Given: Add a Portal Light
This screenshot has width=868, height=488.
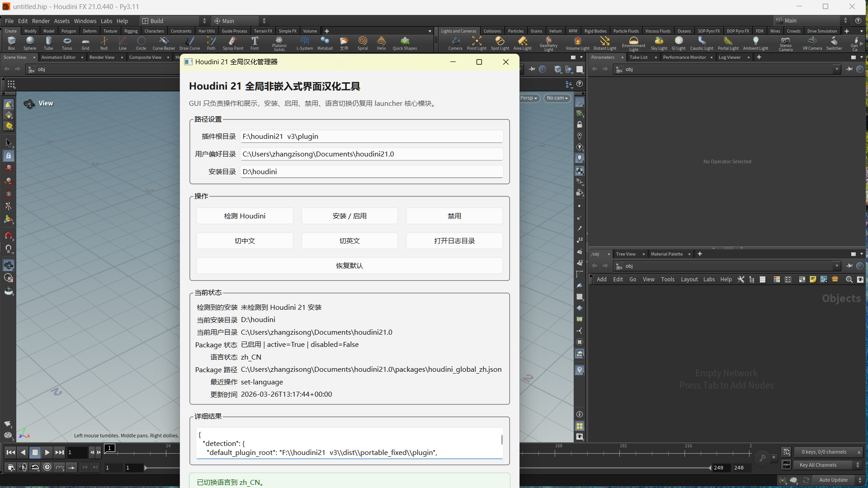Looking at the screenshot, I should click(728, 43).
